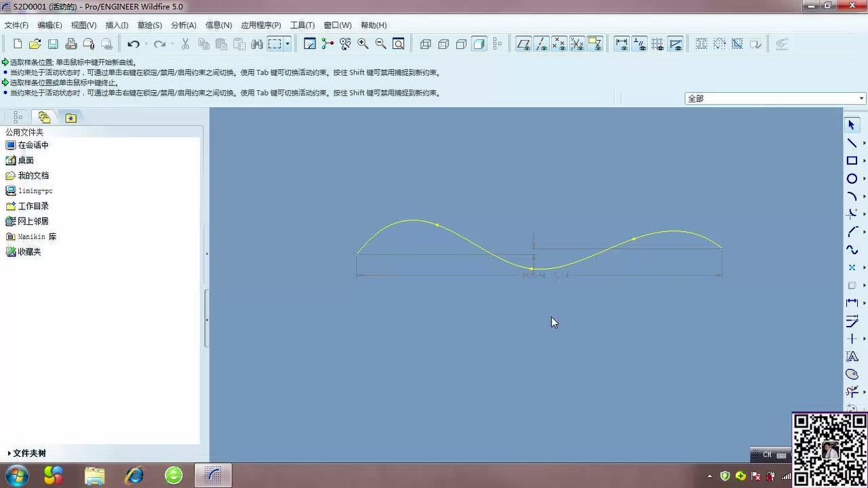The width and height of the screenshot is (868, 488).
Task: Open the 草绘(S) menu
Action: pyautogui.click(x=149, y=25)
